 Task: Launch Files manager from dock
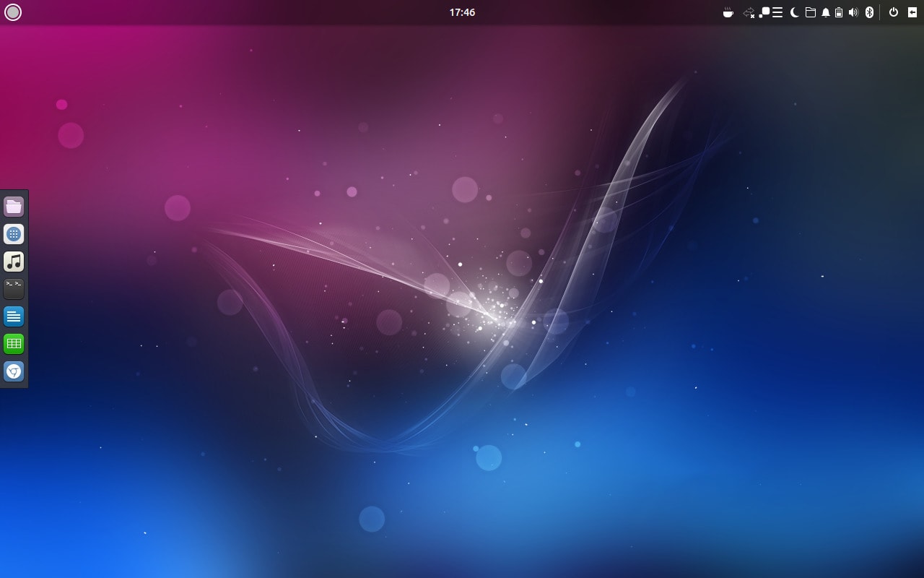point(14,207)
